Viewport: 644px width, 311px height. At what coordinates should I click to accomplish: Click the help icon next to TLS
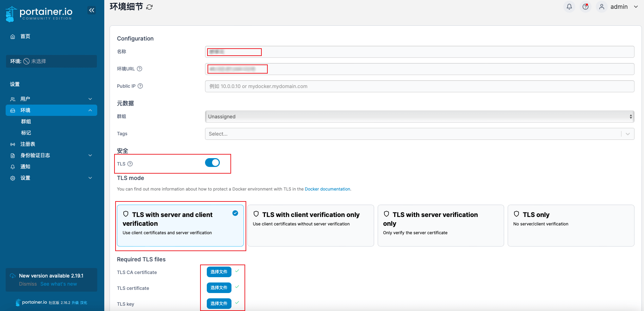tap(130, 164)
